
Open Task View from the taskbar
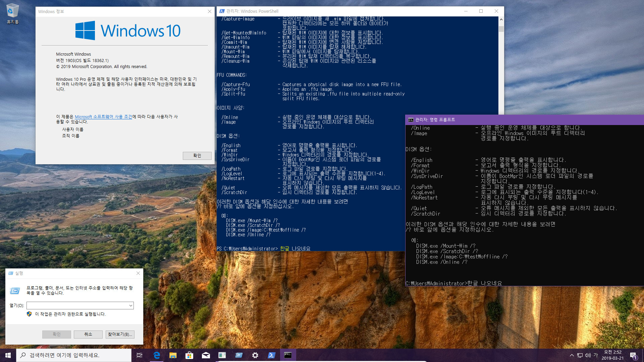pos(140,355)
